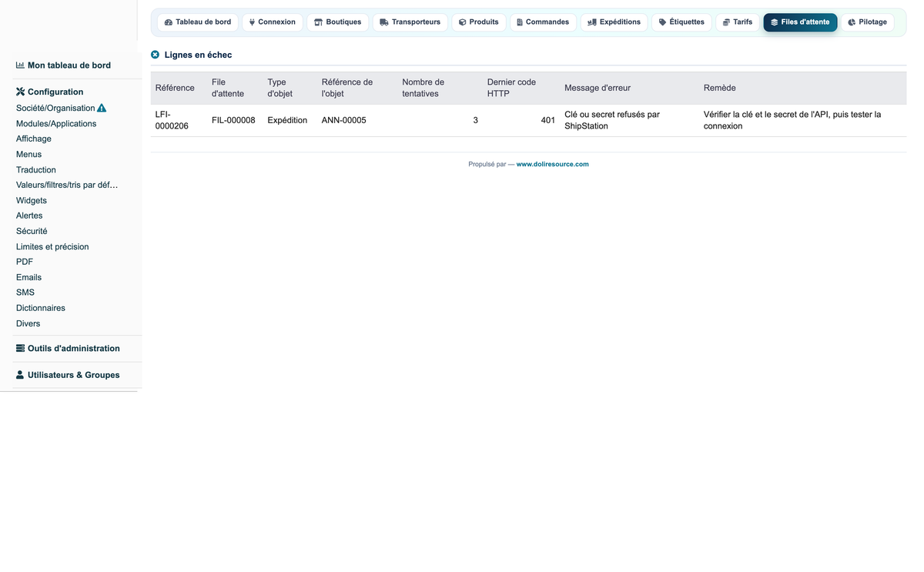
Task: Click the warning triangle next to Société/Organisation
Action: pos(102,108)
